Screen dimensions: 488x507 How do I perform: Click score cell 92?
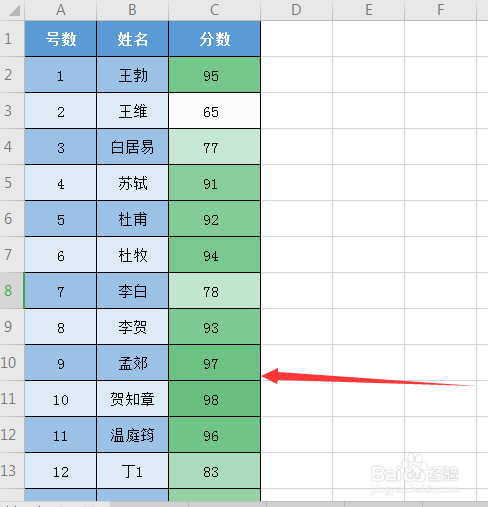tap(215, 219)
